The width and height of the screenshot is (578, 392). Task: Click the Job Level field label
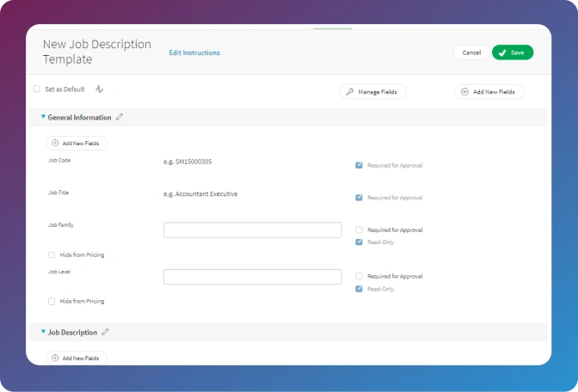[x=59, y=272]
